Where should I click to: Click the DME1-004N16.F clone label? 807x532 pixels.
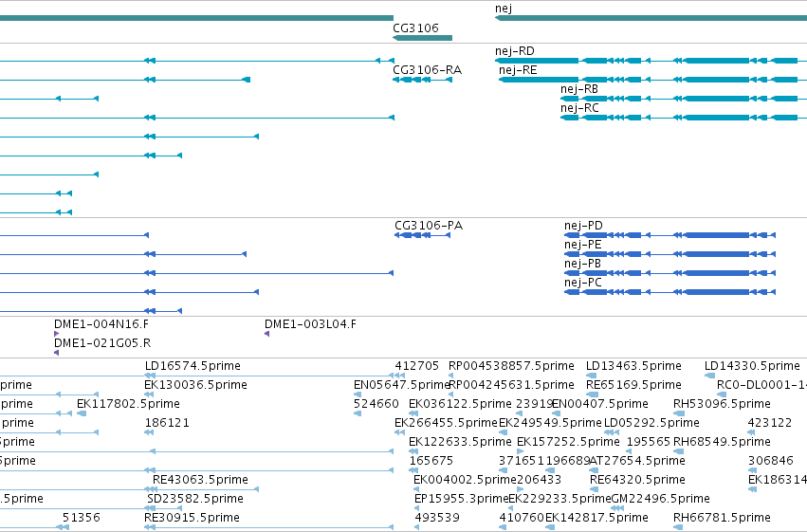pyautogui.click(x=101, y=324)
